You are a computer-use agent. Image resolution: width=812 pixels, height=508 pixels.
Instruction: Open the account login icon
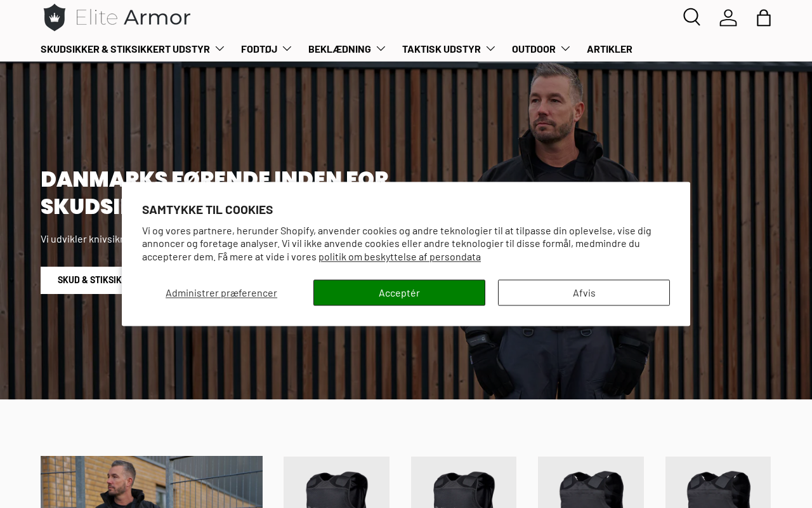pos(728,17)
